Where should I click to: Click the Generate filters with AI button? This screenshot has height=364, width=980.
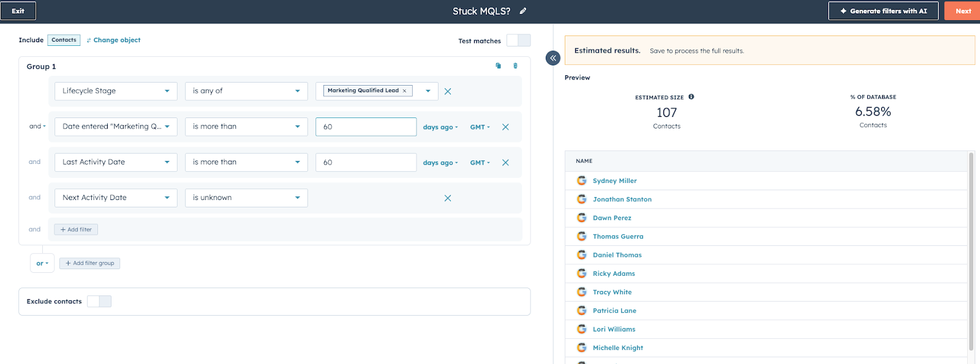coord(883,11)
